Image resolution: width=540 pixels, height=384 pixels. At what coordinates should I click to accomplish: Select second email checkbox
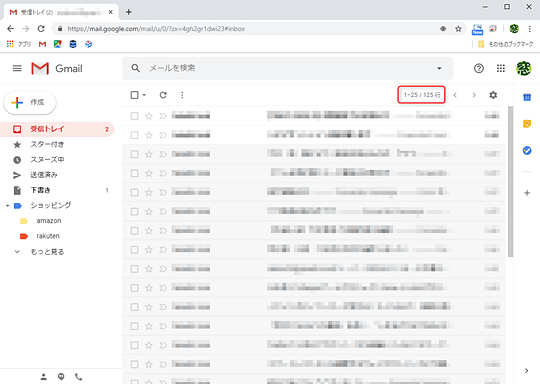pos(134,135)
